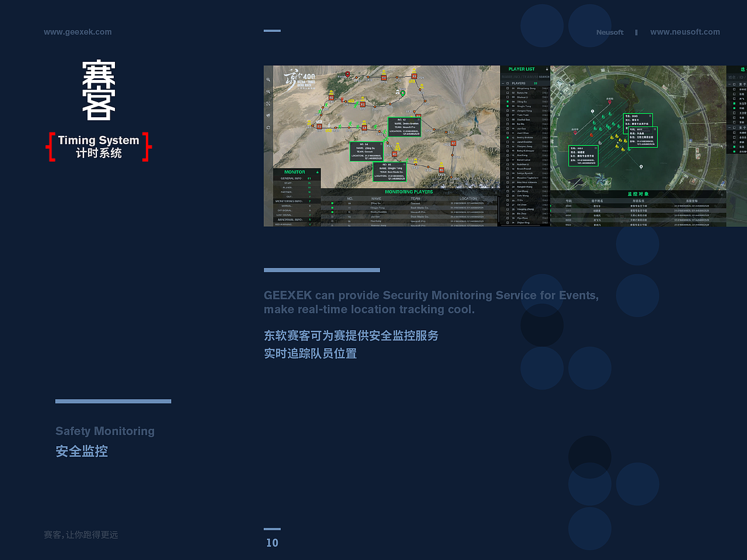Select the 0049 row in the 监控对象 table
This screenshot has height=560, width=747.
click(x=638, y=206)
